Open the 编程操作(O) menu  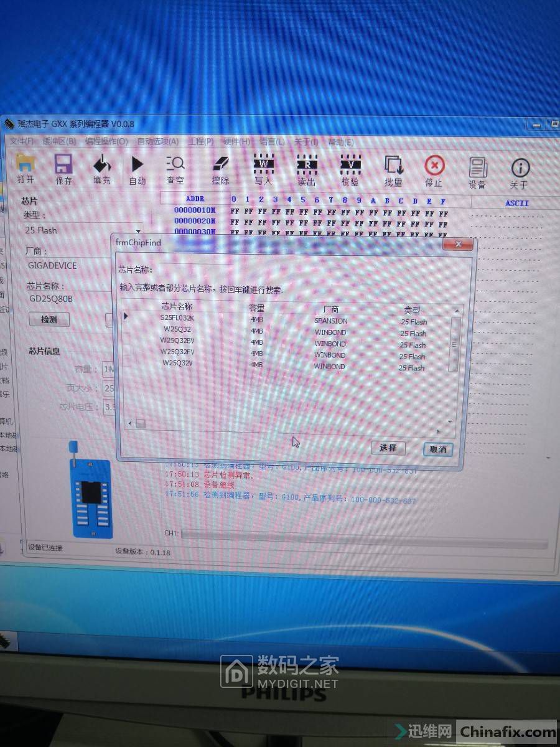(106, 141)
